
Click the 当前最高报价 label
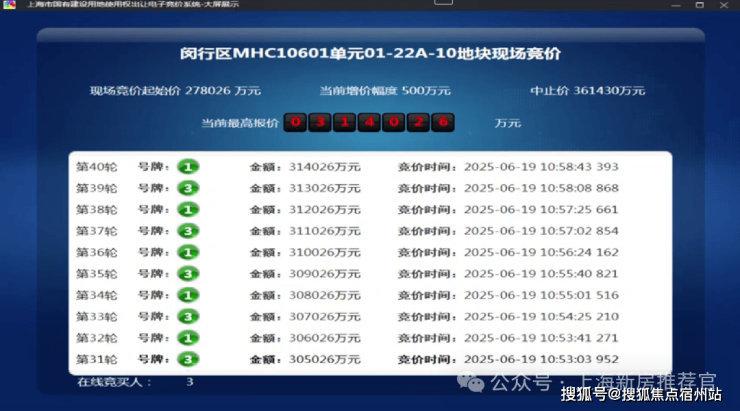(240, 123)
